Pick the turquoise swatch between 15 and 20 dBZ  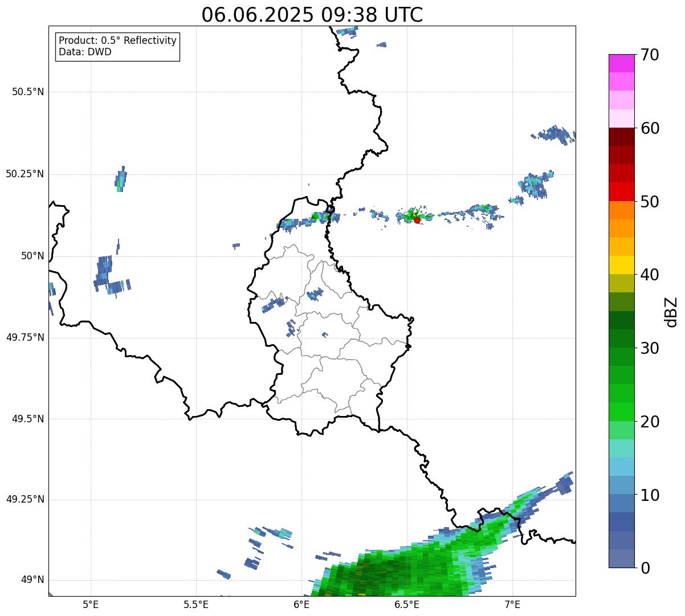(621, 448)
